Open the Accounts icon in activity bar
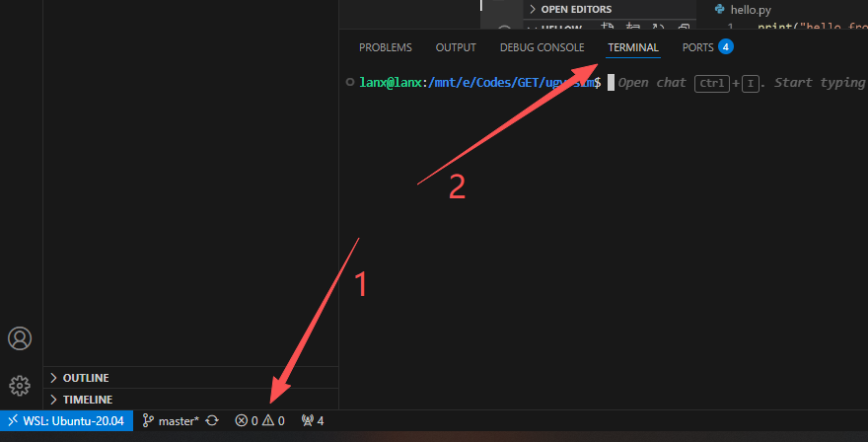 tap(20, 338)
